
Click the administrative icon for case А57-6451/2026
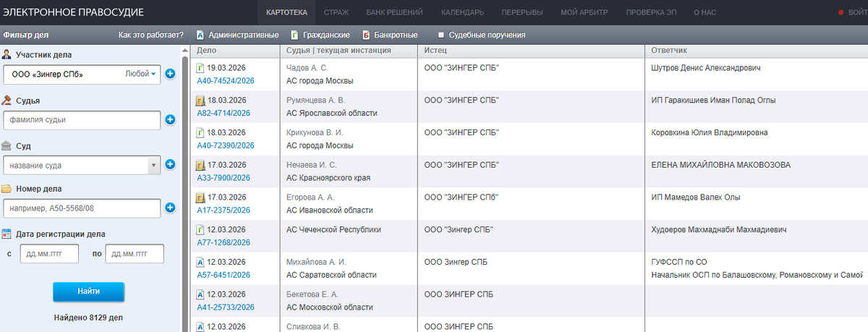point(201,262)
